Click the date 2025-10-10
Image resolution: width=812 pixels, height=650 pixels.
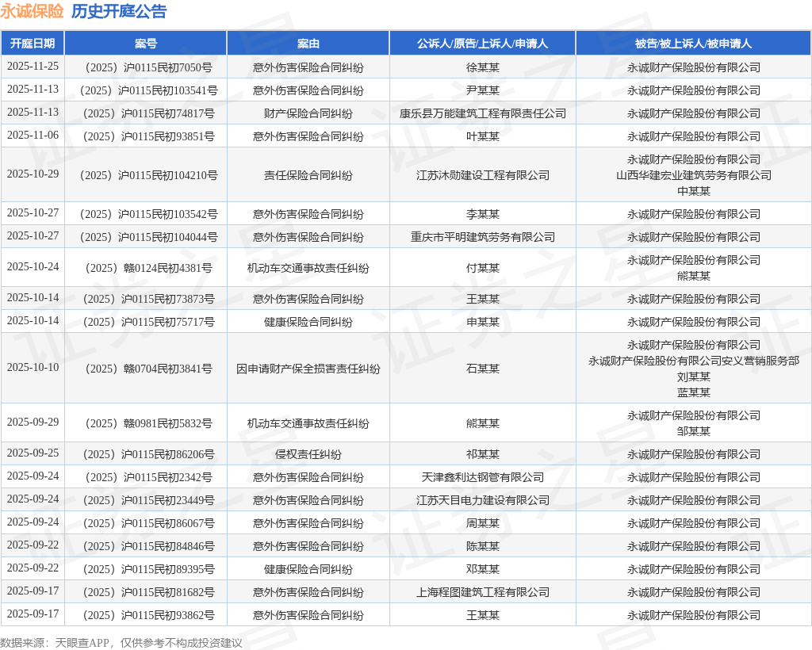(33, 368)
